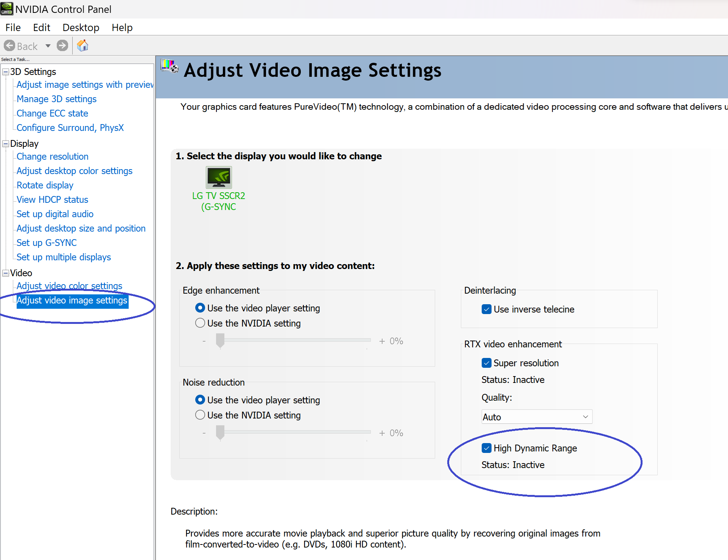Collapse the 3D Settings tree node

click(x=6, y=72)
